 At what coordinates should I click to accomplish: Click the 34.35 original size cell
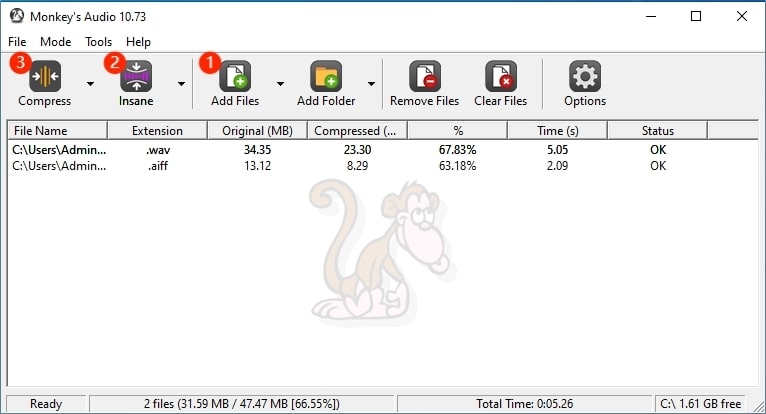click(x=257, y=150)
